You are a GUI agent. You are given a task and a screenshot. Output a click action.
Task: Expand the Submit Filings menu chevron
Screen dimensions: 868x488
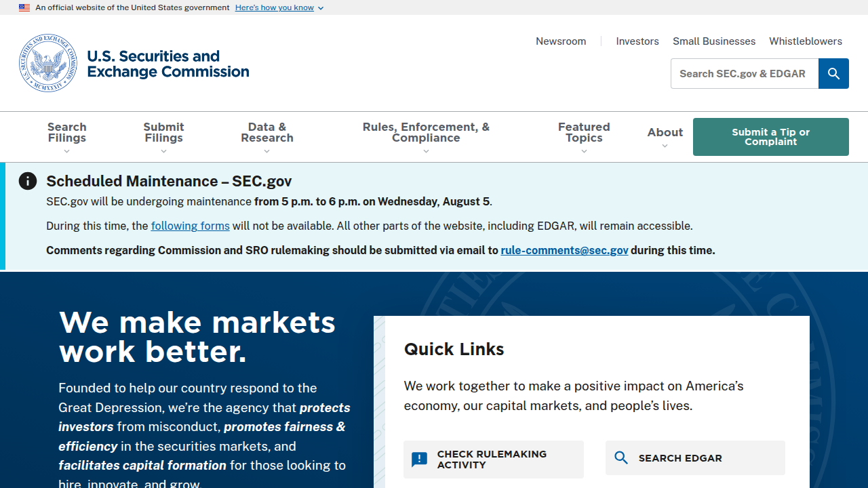163,151
